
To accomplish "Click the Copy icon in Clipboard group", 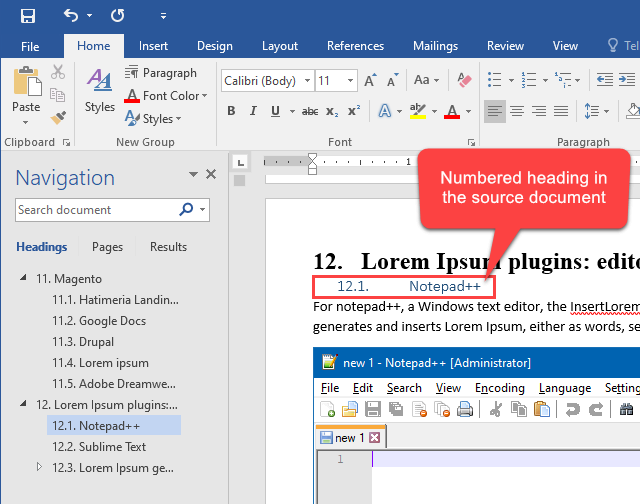I will pos(57,95).
